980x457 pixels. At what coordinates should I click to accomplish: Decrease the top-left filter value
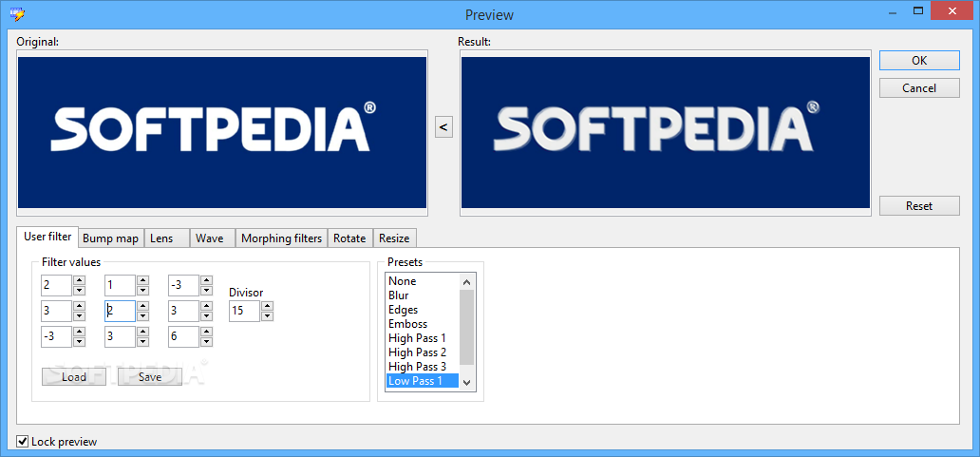80,291
